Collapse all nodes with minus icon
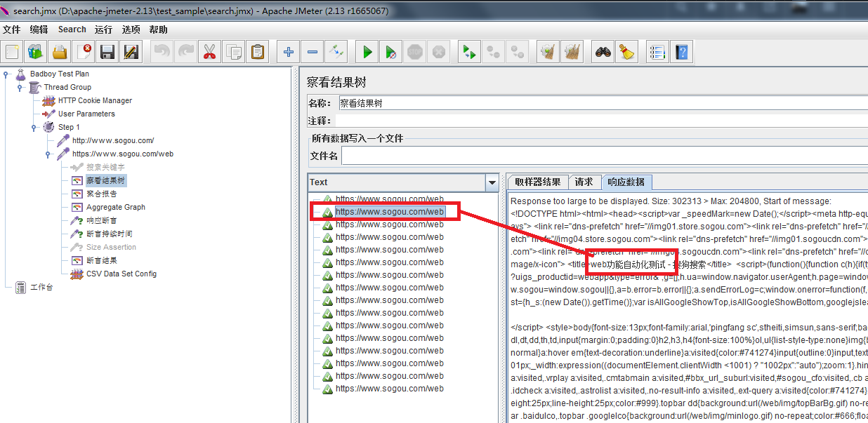Viewport: 868px width, 423px height. click(313, 52)
